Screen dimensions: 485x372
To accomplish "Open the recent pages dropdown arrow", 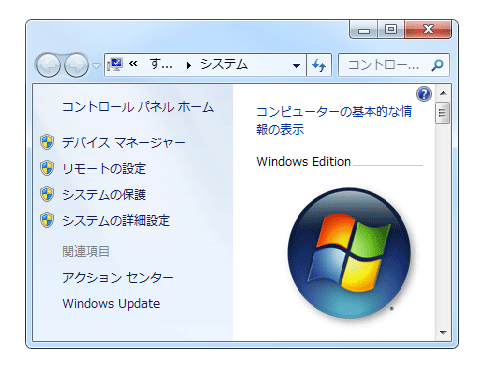I will pyautogui.click(x=96, y=66).
